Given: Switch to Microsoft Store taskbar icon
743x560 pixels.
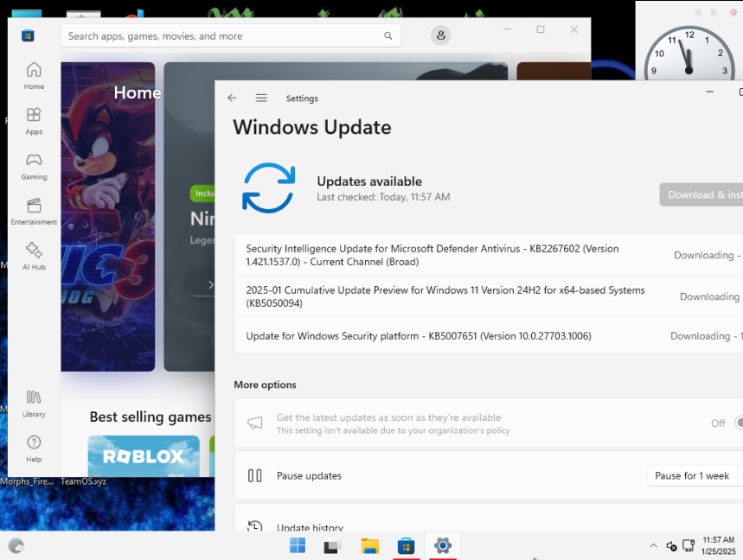Looking at the screenshot, I should tap(406, 546).
